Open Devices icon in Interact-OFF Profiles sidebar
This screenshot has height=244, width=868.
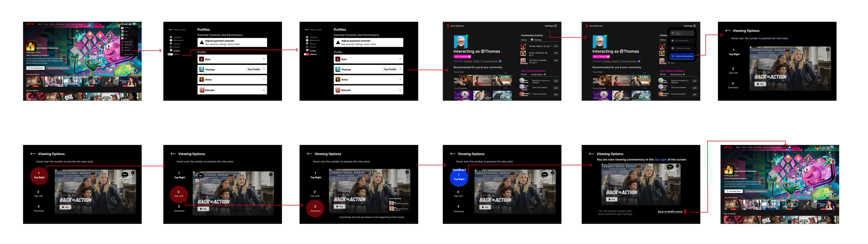click(171, 47)
